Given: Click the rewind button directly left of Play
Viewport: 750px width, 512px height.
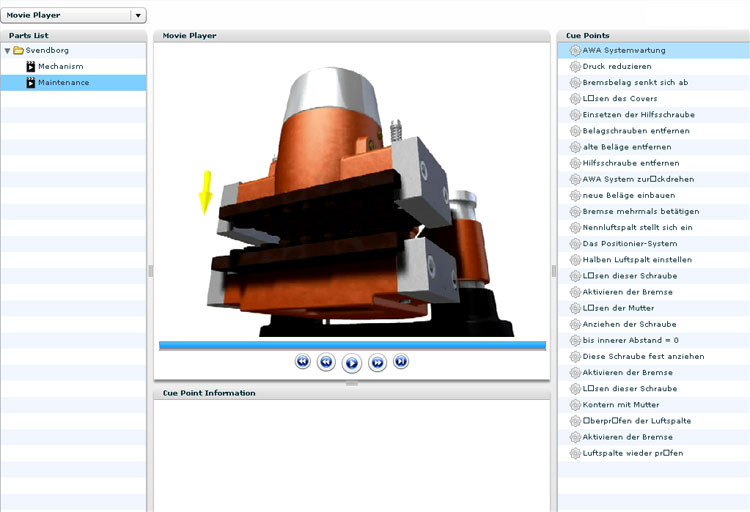Looking at the screenshot, I should click(x=326, y=362).
